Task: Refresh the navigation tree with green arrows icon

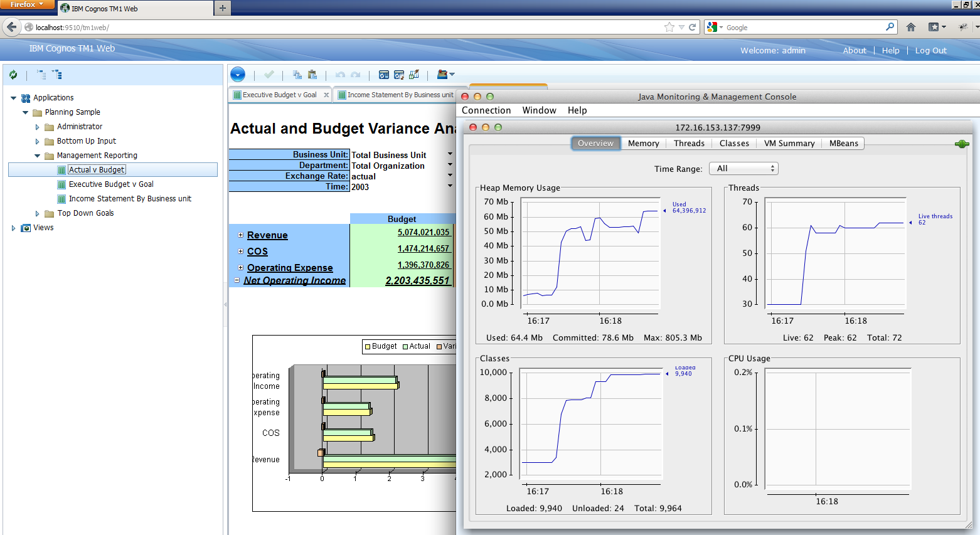Action: point(13,75)
